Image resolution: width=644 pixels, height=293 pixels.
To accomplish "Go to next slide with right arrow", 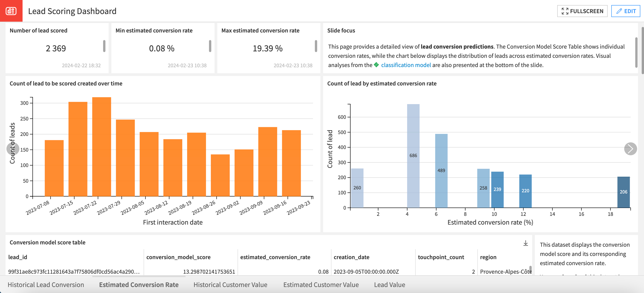I will pyautogui.click(x=630, y=149).
